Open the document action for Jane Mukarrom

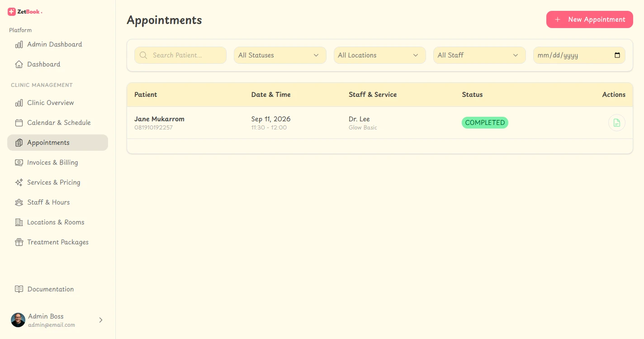[617, 123]
